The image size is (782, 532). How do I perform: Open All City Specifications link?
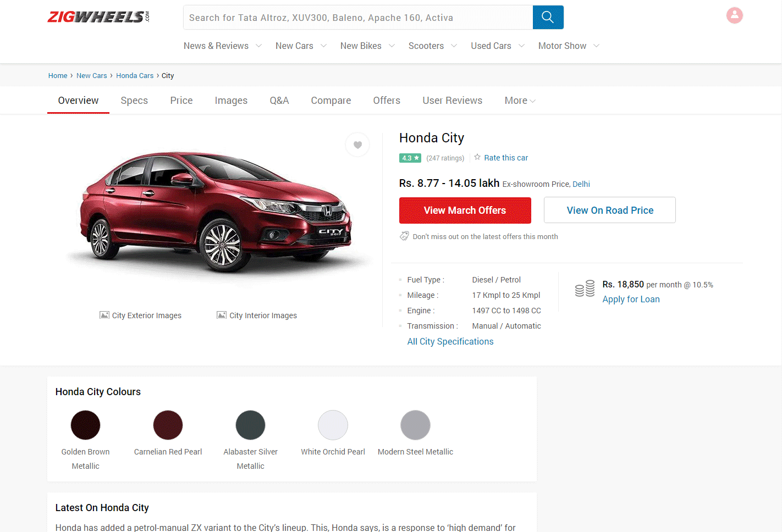pos(450,341)
